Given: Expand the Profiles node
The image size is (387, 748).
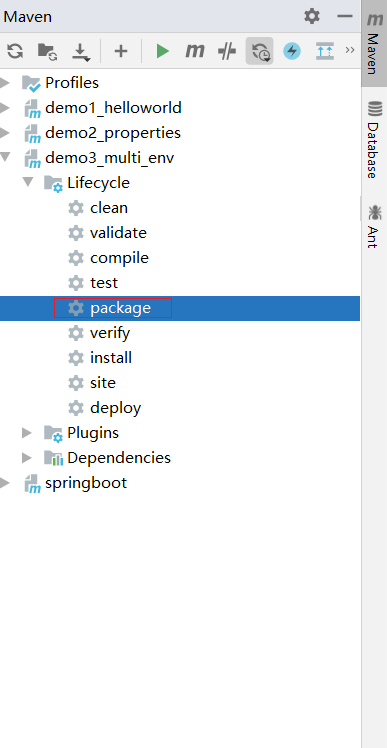Looking at the screenshot, I should coord(5,83).
